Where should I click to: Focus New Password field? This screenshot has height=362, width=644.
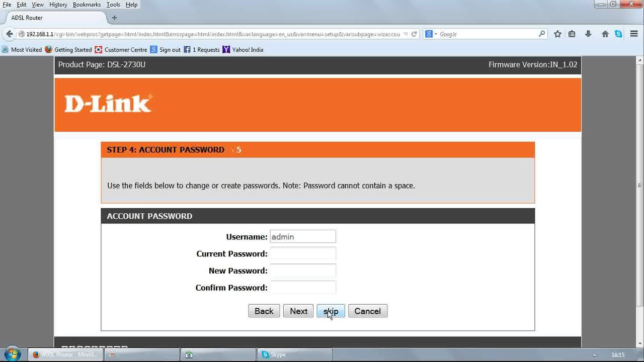303,270
